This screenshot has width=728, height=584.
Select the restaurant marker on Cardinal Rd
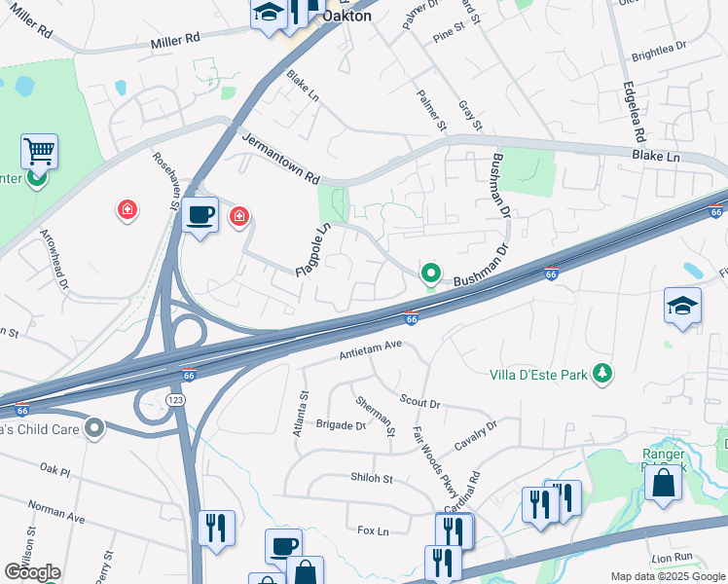(454, 531)
